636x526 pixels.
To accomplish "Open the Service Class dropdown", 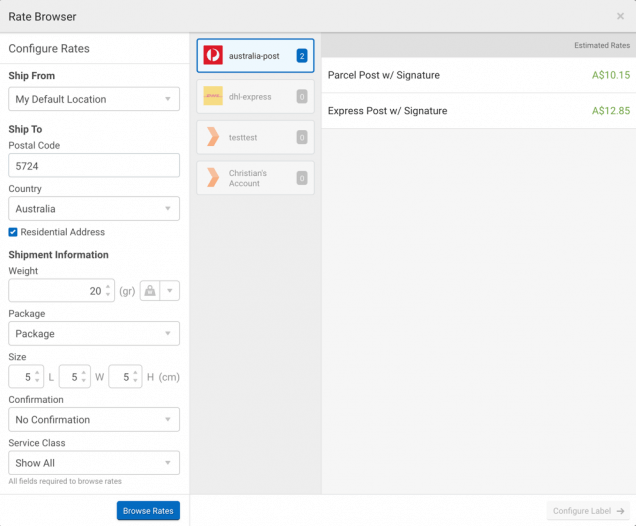I will coord(94,463).
